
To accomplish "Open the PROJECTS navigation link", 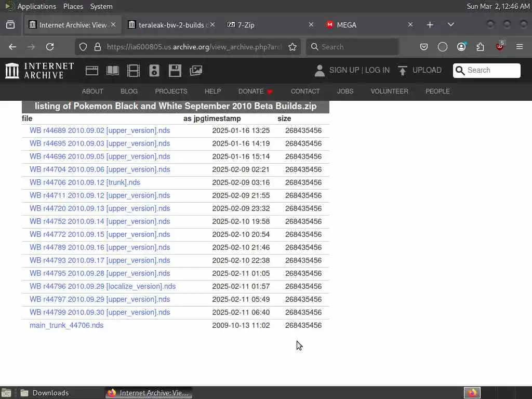I will [171, 91].
